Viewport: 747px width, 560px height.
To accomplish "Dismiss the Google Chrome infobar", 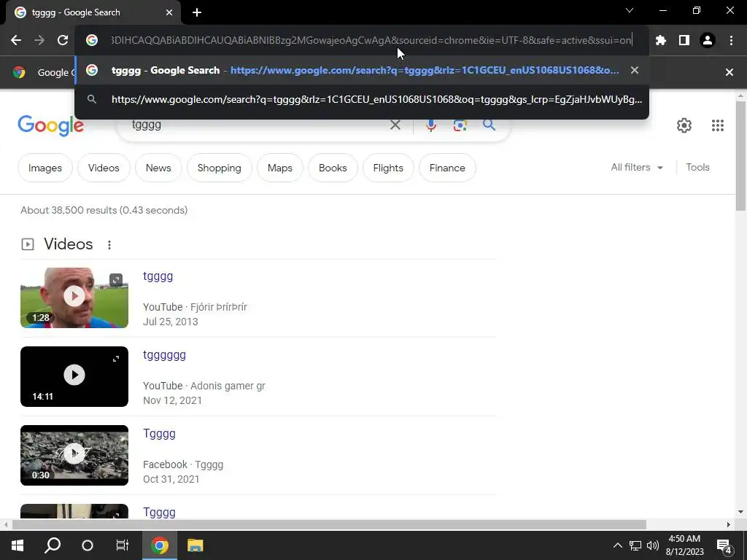I will pos(729,72).
